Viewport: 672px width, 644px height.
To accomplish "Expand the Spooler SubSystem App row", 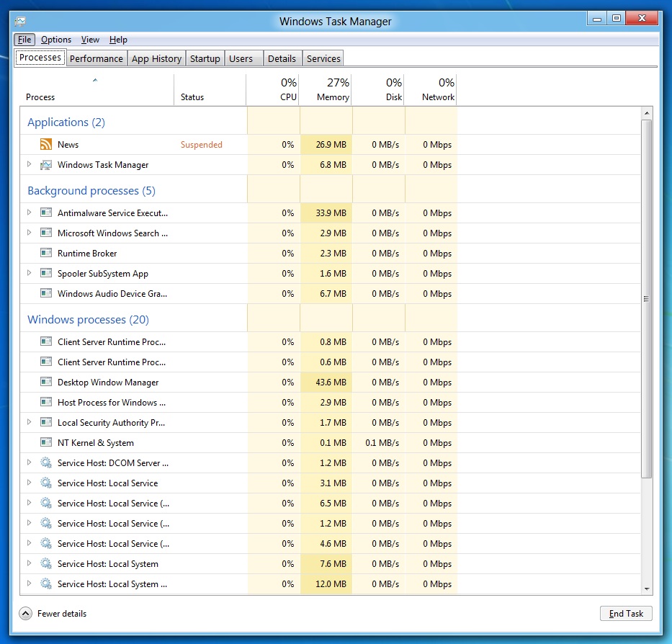I will click(x=29, y=273).
